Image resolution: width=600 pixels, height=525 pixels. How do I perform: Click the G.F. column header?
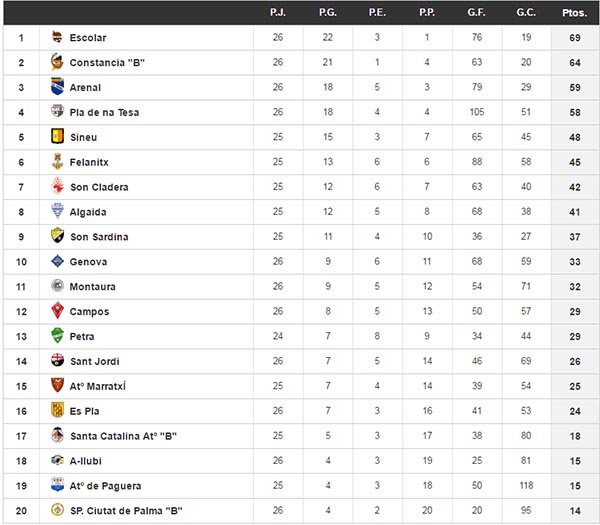[x=476, y=13]
